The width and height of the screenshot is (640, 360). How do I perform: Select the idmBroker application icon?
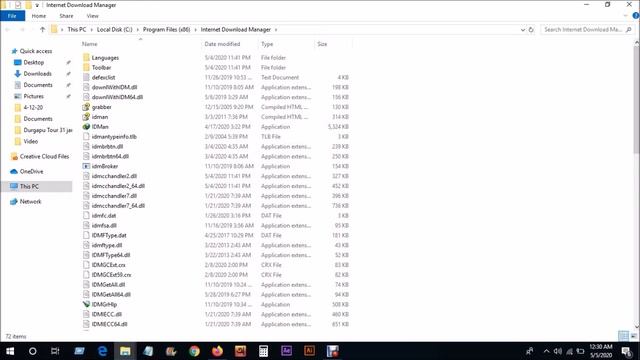(x=86, y=166)
